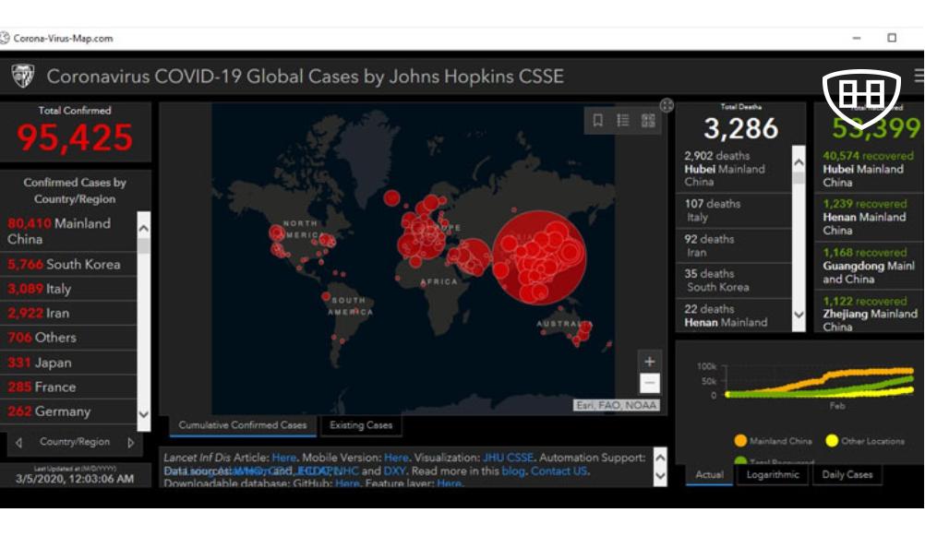Select the Daily Cases chart tab
The height and width of the screenshot is (560, 925).
[847, 475]
